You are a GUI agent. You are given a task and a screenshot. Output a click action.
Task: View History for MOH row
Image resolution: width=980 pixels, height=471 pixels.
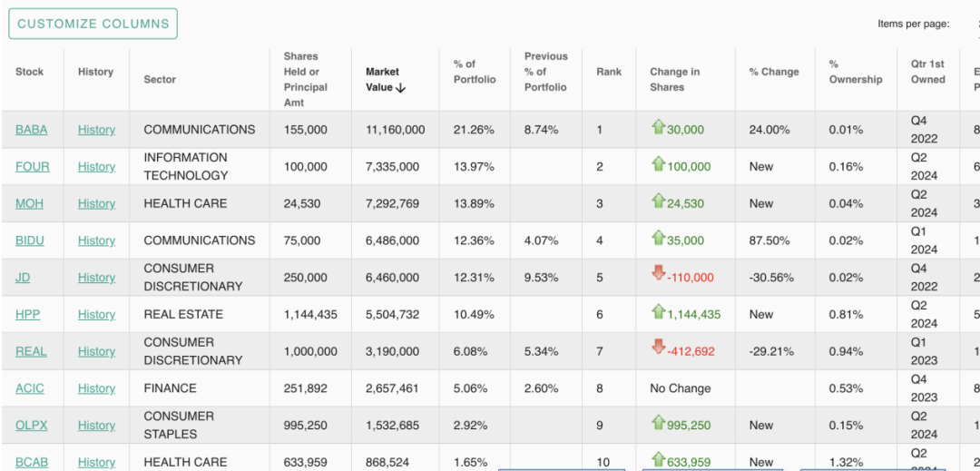97,203
